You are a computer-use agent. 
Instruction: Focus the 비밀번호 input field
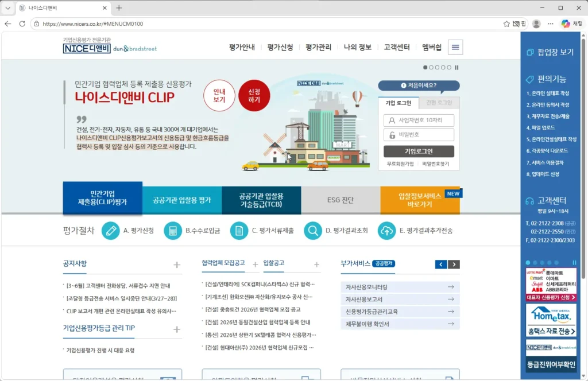(x=419, y=135)
